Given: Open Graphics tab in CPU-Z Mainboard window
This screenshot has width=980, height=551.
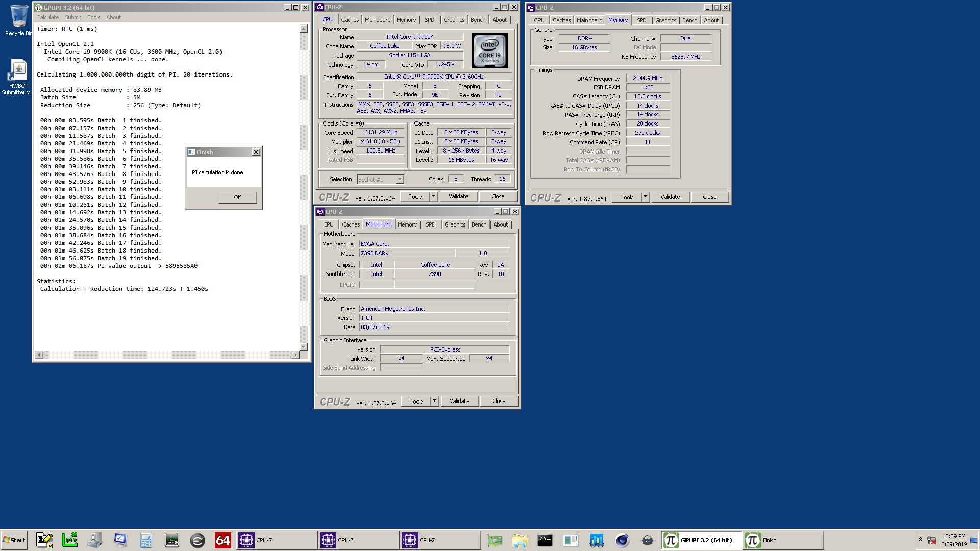Looking at the screenshot, I should (x=455, y=224).
